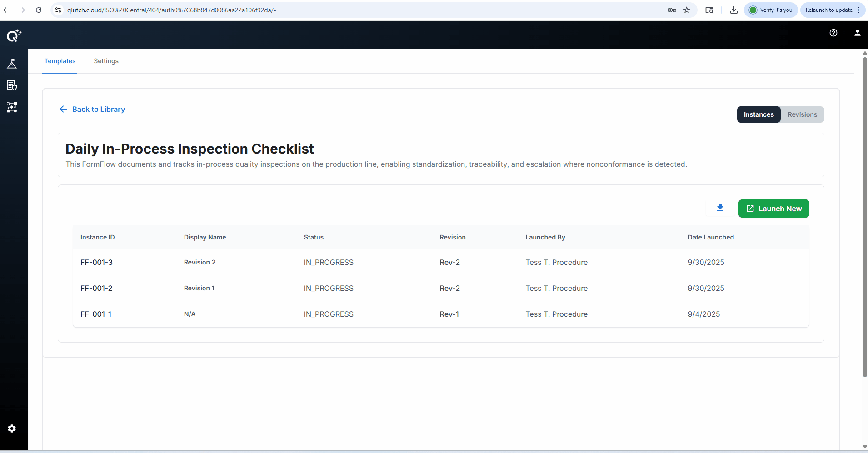The height and width of the screenshot is (453, 868).
Task: View site information icon in address bar
Action: point(58,10)
